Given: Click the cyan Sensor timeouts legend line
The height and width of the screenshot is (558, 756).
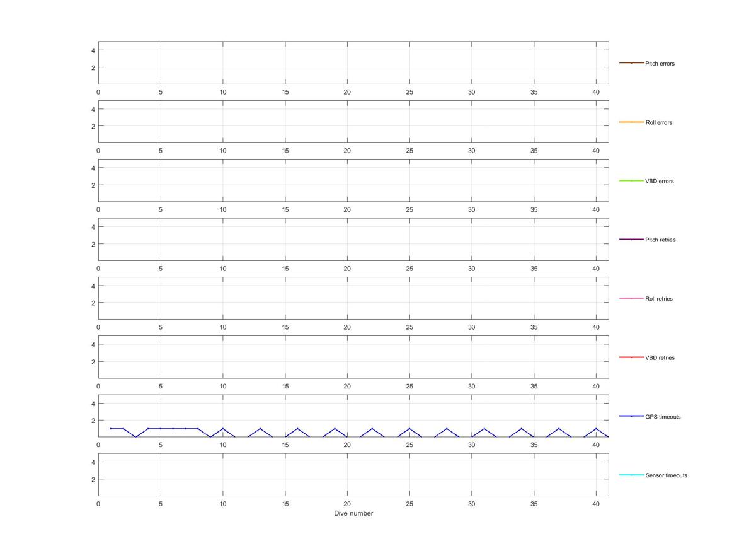Looking at the screenshot, I should click(631, 475).
